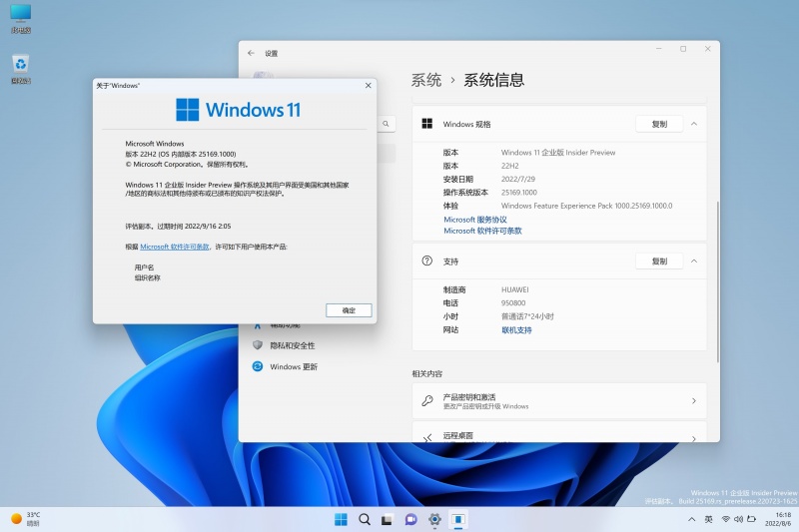This screenshot has width=799, height=532.
Task: Open Microsoft 软件许可条款 link in About dialog
Action: coord(175,247)
